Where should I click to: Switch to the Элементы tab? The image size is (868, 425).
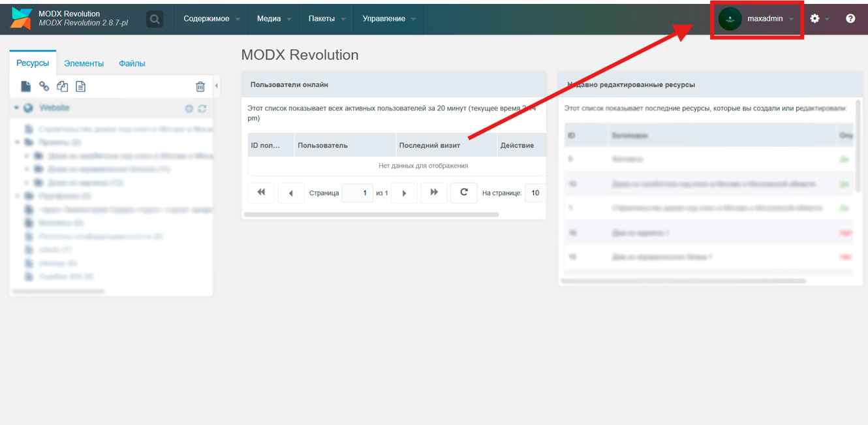click(84, 63)
